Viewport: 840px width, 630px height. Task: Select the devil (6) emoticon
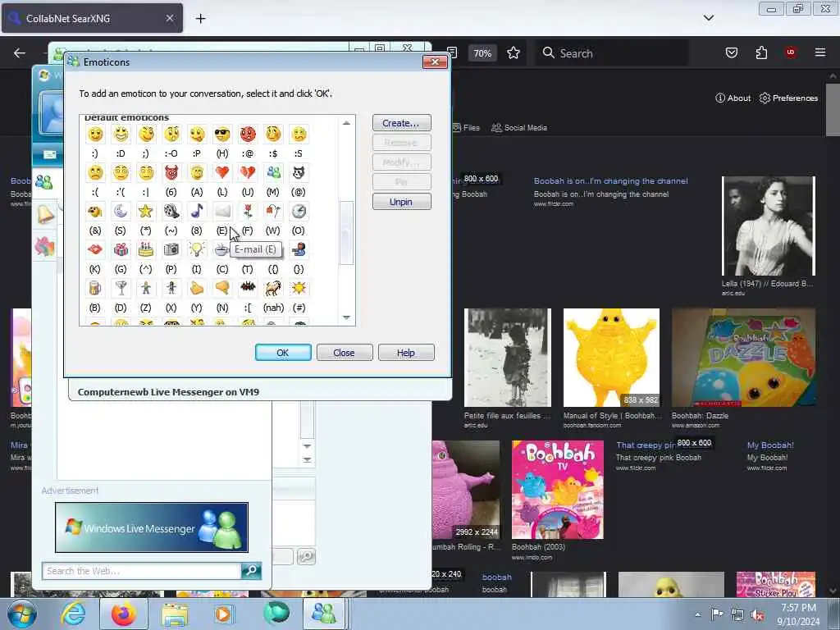coord(171,172)
